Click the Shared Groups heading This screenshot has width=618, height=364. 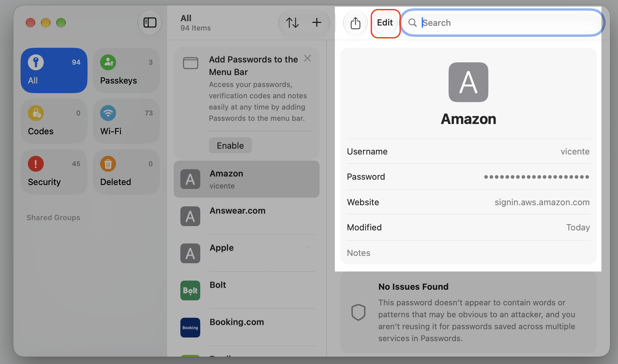click(53, 217)
